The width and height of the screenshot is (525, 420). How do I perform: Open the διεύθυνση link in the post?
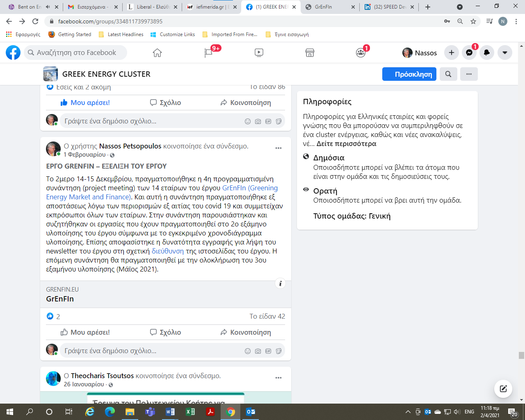[168, 251]
